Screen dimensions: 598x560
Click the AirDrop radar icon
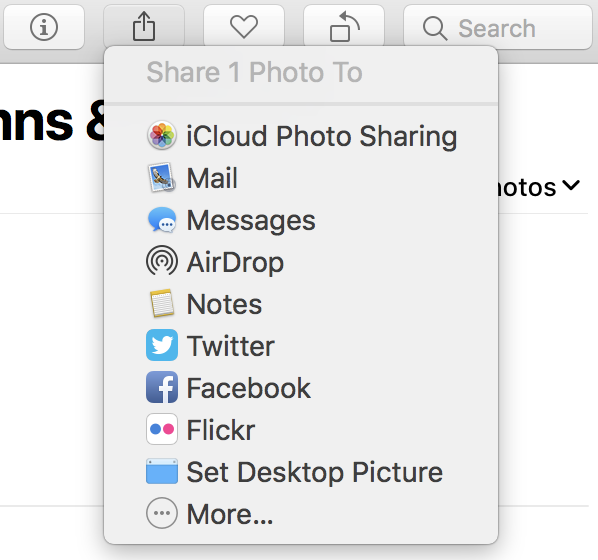tap(162, 261)
